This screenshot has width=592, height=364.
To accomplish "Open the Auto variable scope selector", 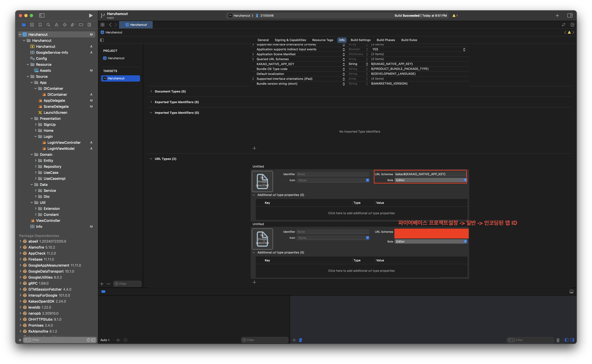I will [x=105, y=340].
